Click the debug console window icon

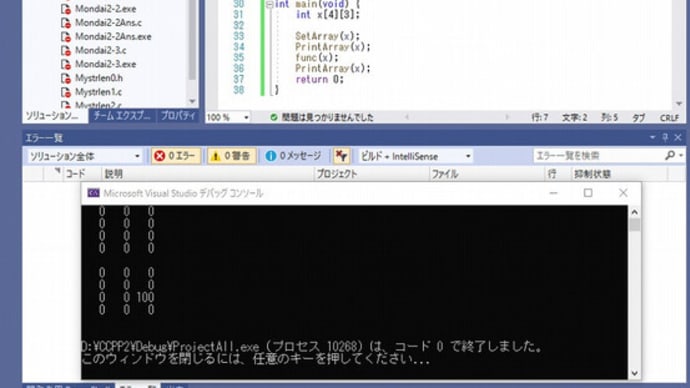[x=93, y=193]
